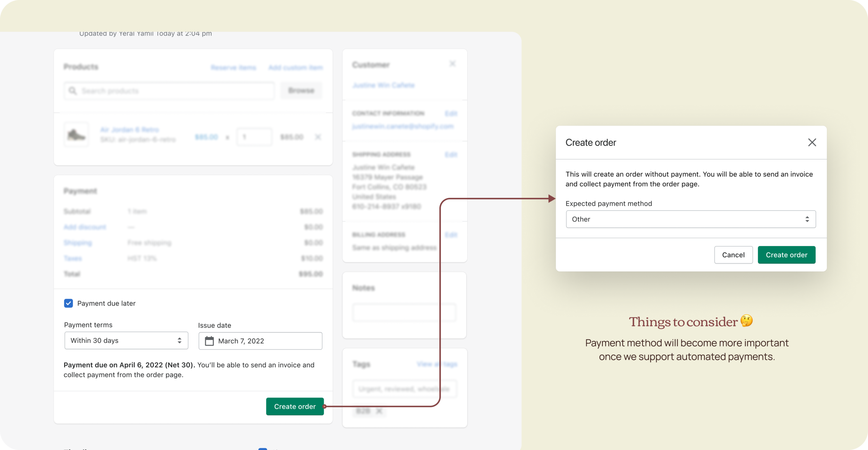Click the Air Jordan sneaker product thumbnail
The image size is (868, 450).
pos(76,134)
